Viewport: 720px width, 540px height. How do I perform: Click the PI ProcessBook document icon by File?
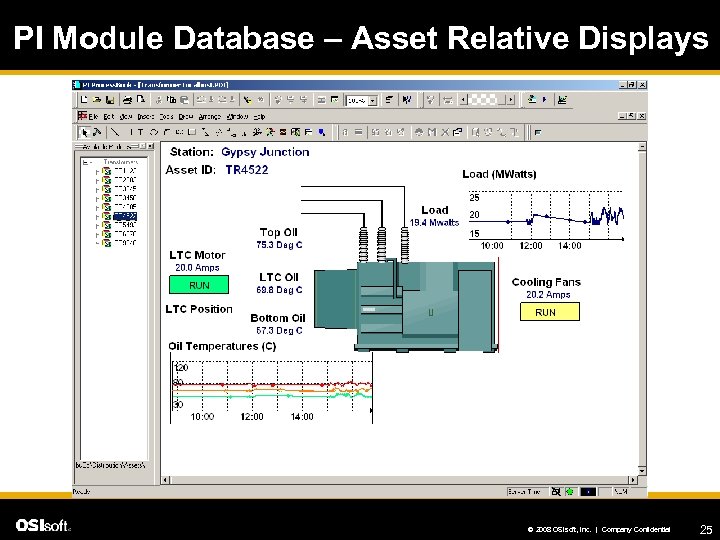tap(82, 116)
